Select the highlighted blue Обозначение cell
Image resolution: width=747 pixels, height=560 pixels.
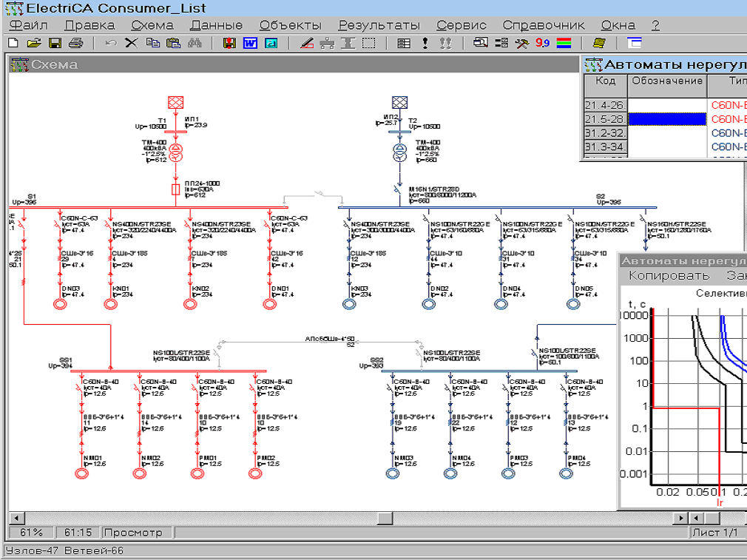667,119
